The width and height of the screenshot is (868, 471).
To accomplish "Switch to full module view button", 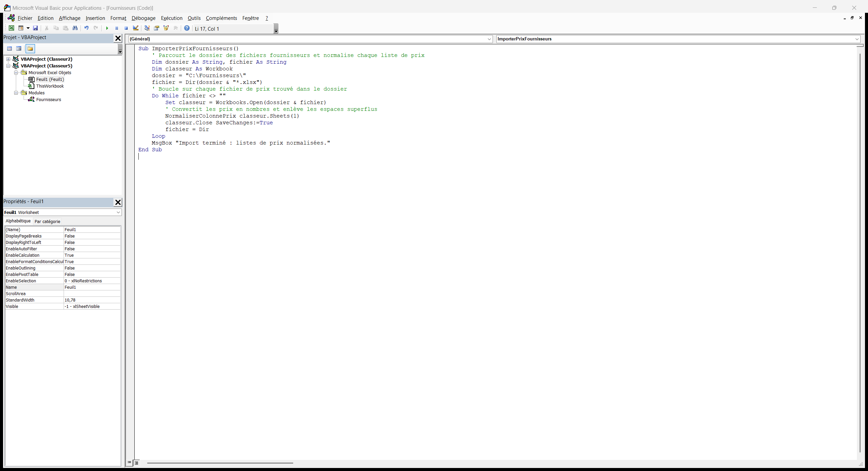I will tap(136, 463).
